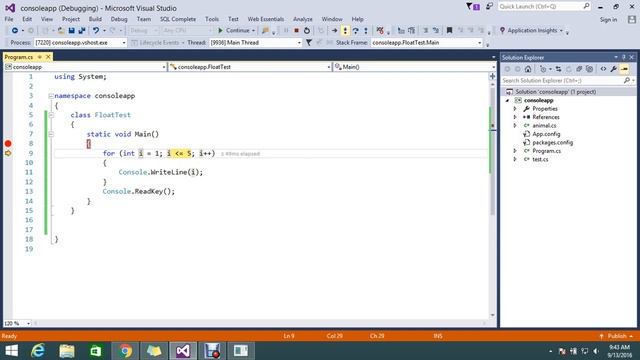Click the Step Out debug icon
Image resolution: width=640 pixels, height=360 pixels.
tap(366, 31)
